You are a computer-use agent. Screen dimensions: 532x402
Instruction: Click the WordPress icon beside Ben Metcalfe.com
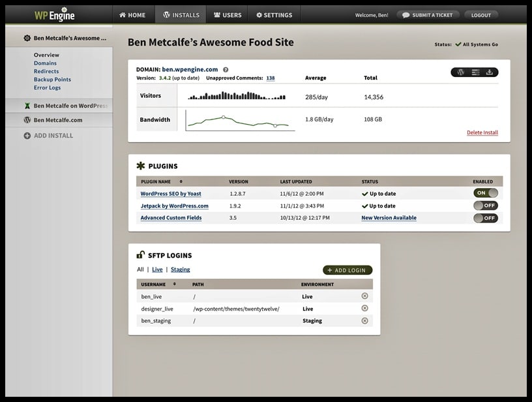point(27,120)
